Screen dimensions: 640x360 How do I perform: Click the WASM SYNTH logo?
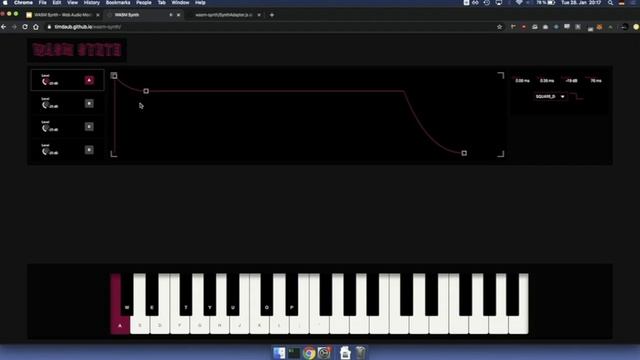[x=77, y=50]
